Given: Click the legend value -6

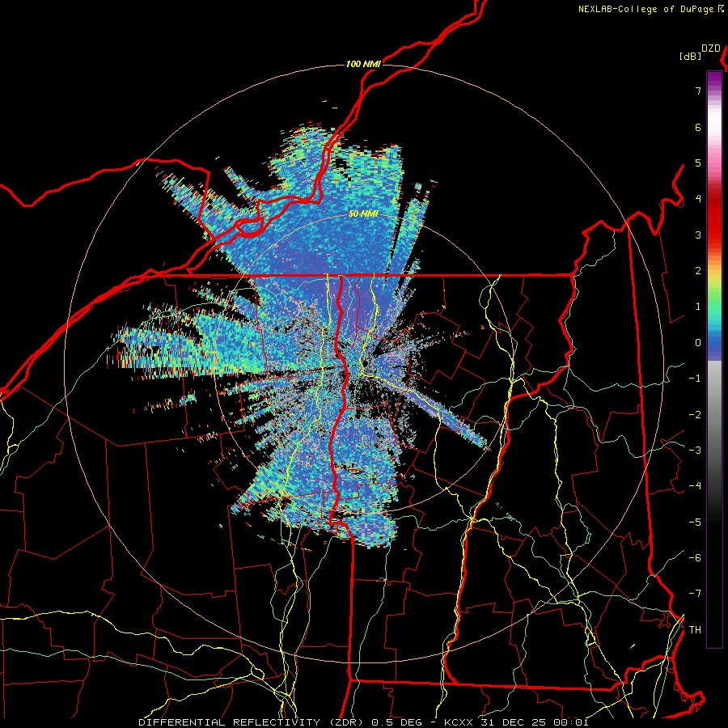Looking at the screenshot, I should pyautogui.click(x=695, y=558).
